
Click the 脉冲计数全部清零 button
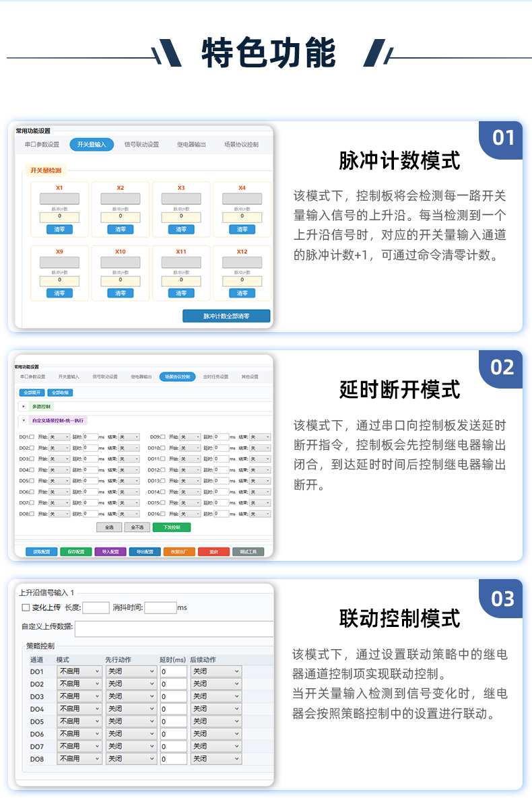(x=226, y=316)
